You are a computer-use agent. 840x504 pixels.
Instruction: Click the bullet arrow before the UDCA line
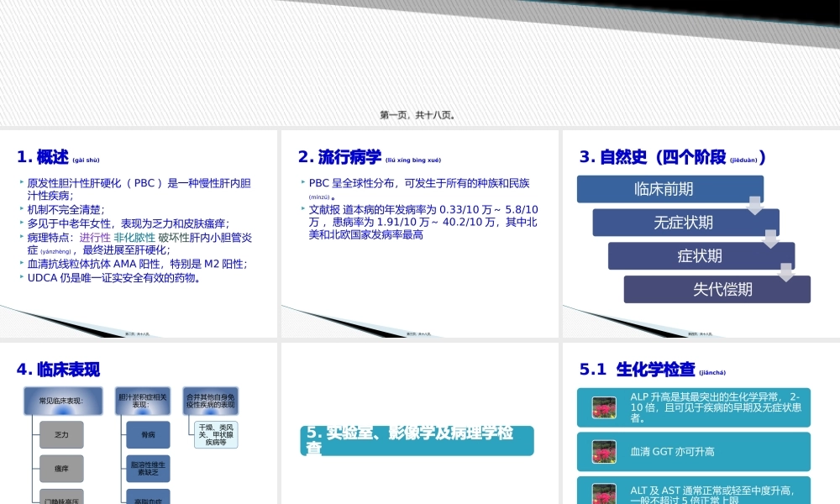click(22, 278)
